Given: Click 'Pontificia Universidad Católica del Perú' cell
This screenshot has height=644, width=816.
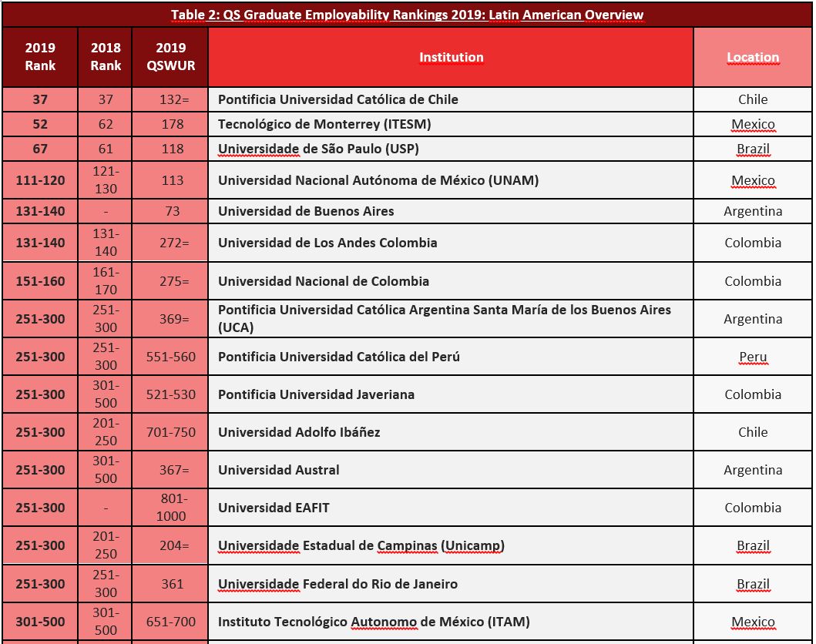Looking at the screenshot, I should [451, 357].
